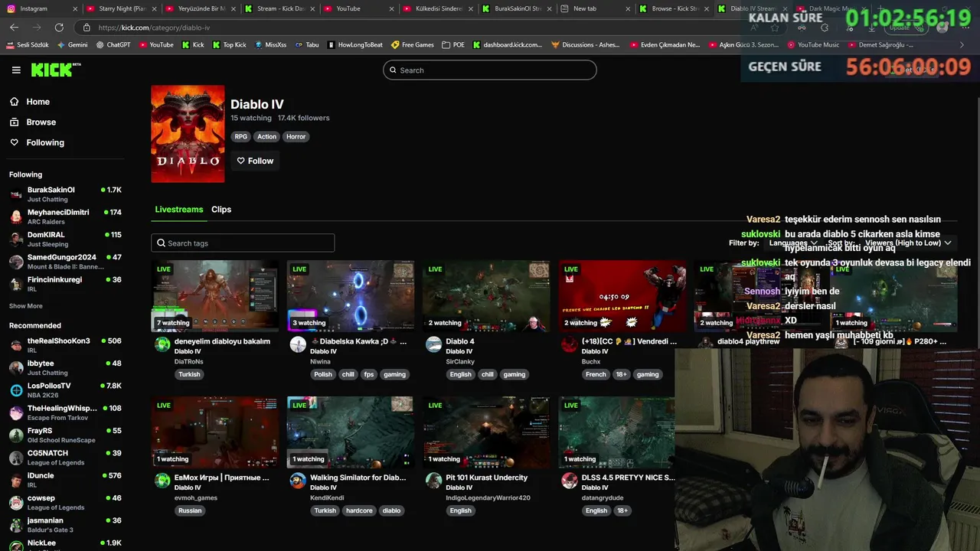This screenshot has width=980, height=551.
Task: Open the Instagram browser tab
Action: (42, 8)
